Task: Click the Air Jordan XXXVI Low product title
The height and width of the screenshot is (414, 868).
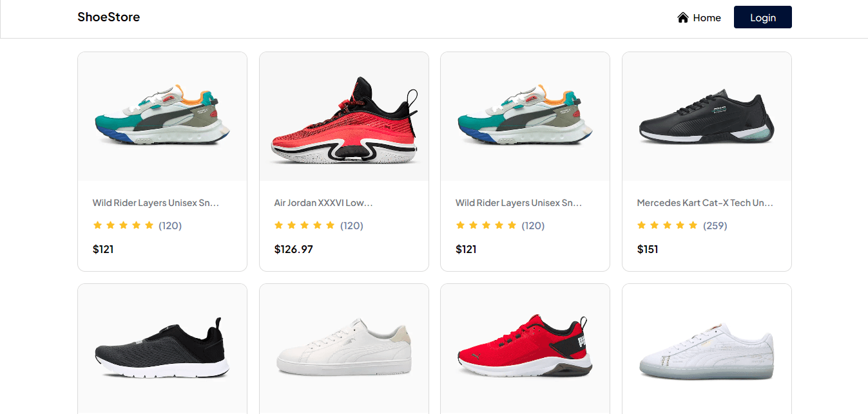Action: [323, 203]
